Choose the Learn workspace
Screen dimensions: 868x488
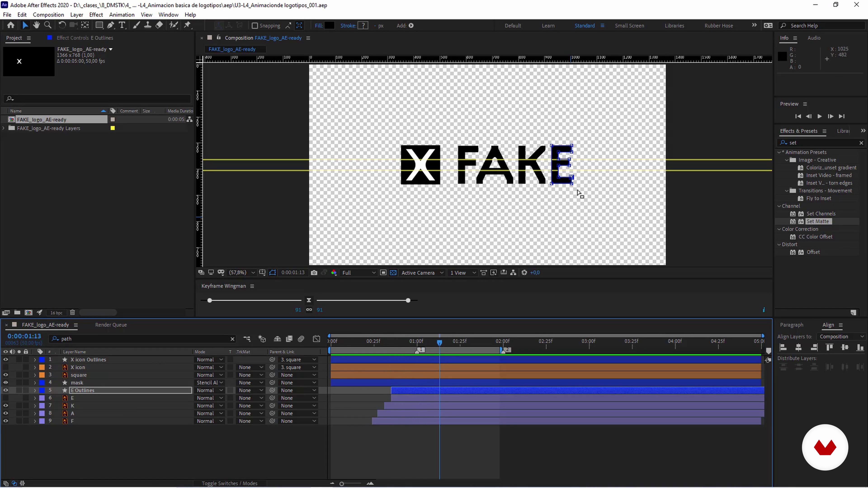548,26
